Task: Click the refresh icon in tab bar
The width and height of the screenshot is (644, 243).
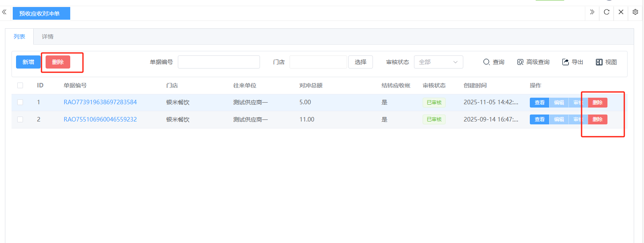Action: pos(606,12)
